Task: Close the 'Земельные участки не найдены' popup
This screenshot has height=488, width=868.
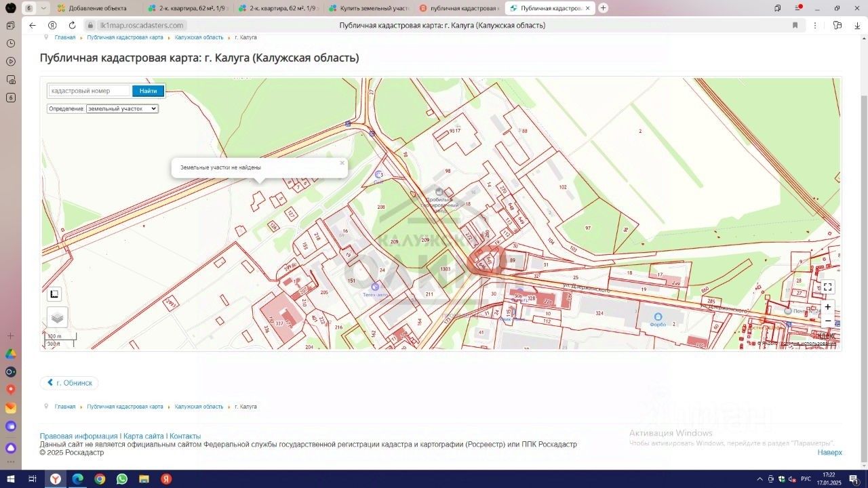Action: (x=342, y=163)
